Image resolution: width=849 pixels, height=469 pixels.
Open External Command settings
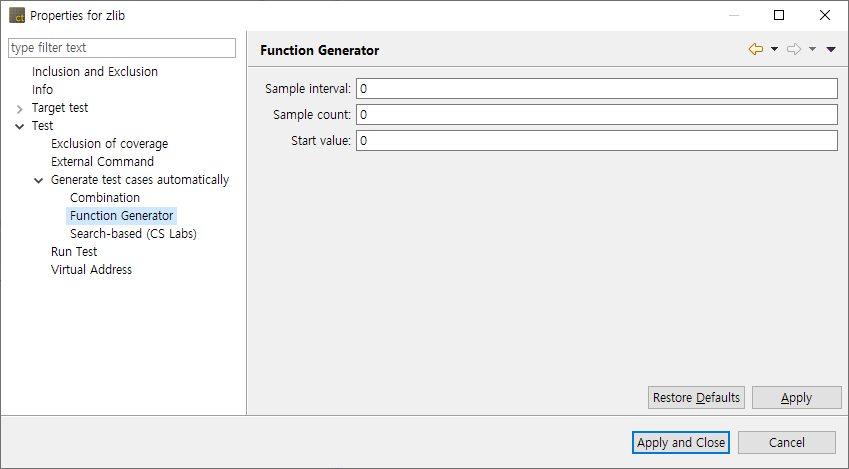[103, 162]
